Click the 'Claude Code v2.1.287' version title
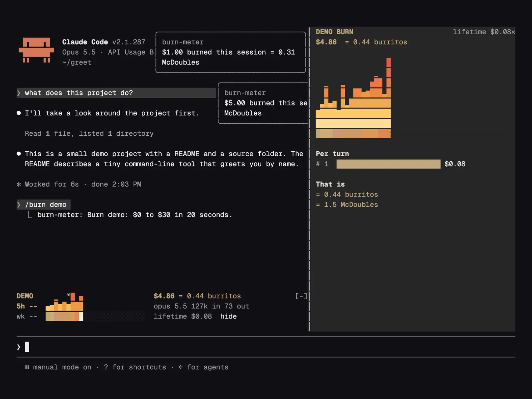Screen dimensions: 532x399 point(104,42)
